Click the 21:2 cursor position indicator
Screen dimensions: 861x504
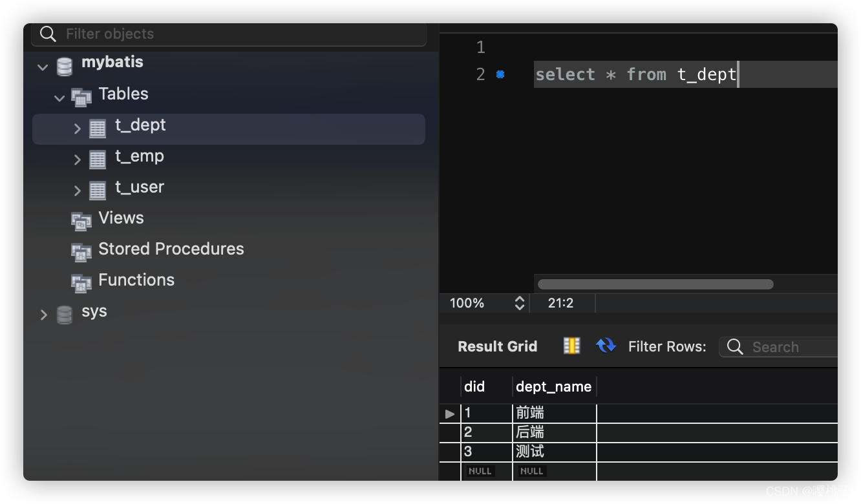(x=560, y=303)
